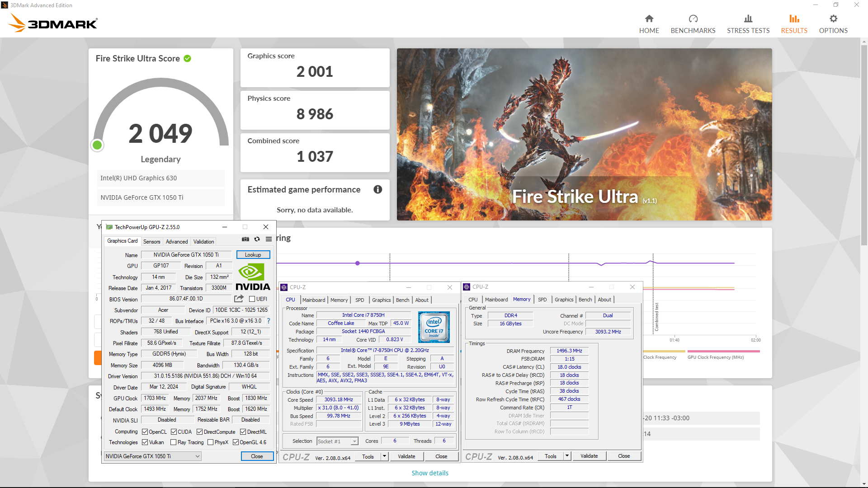Open the Socket #1 selection dropdown
The width and height of the screenshot is (868, 488).
[x=337, y=441]
